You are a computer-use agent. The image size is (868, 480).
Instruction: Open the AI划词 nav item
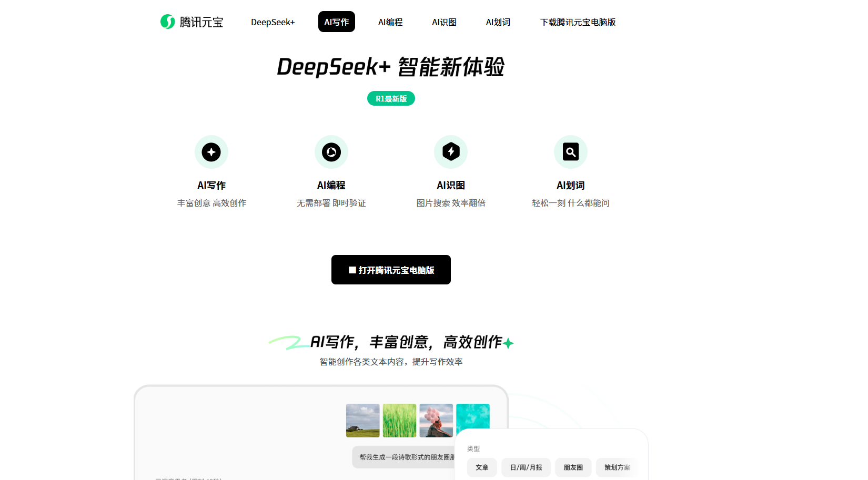click(x=498, y=22)
